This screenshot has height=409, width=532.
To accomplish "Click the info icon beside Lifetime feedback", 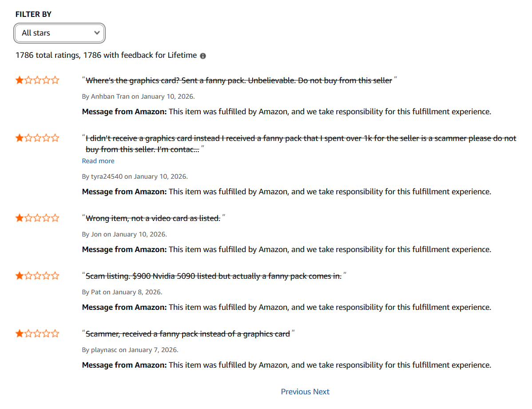I will [x=203, y=56].
